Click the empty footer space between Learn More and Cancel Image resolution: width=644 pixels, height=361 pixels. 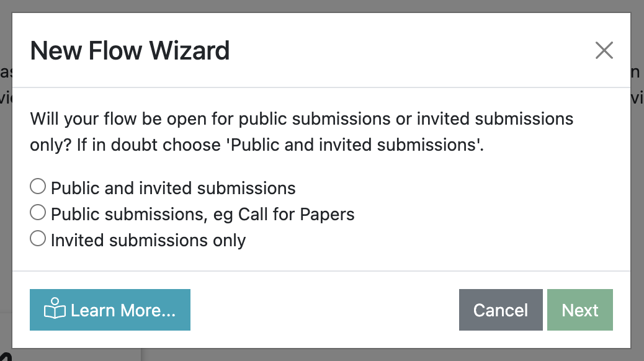click(x=323, y=310)
